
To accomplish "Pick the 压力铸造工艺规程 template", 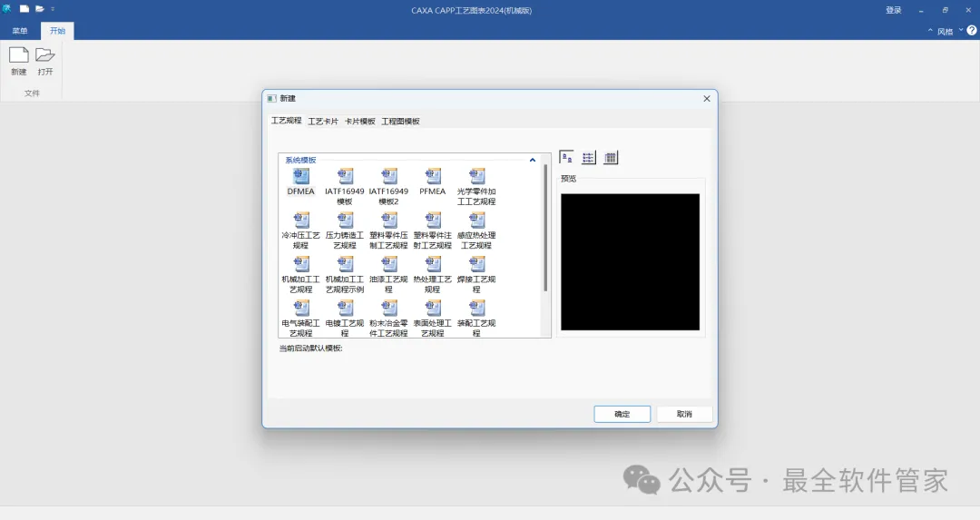I will pyautogui.click(x=345, y=231).
